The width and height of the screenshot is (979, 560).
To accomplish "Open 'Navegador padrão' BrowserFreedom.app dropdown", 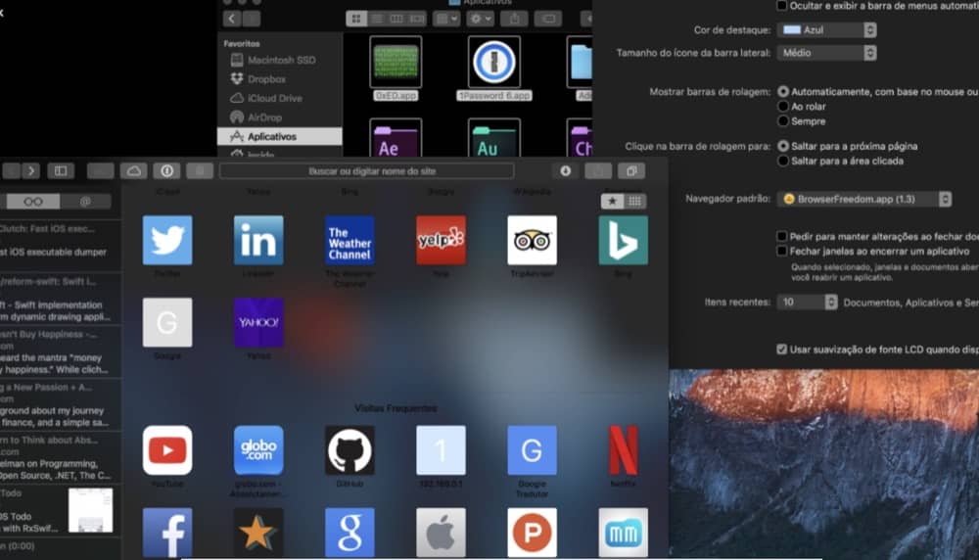I will (864, 199).
